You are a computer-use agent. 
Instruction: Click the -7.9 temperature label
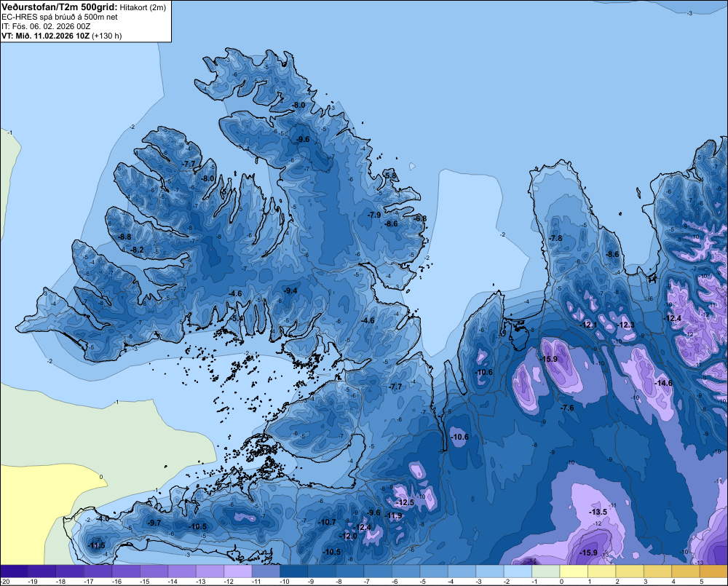[x=373, y=215]
